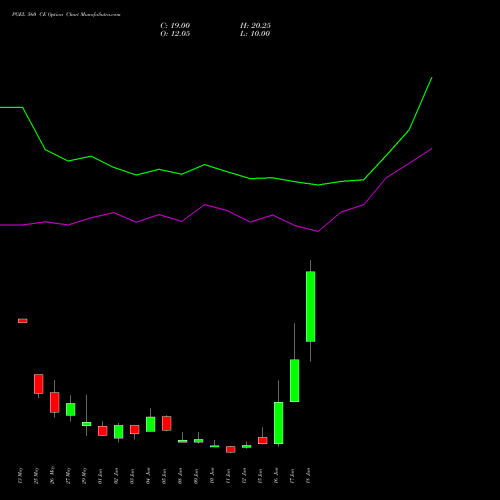Select the 10 Jun date label

(x=212, y=476)
